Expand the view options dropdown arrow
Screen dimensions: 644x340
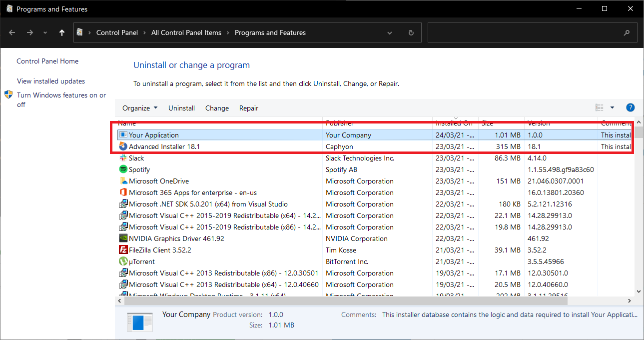click(x=612, y=107)
